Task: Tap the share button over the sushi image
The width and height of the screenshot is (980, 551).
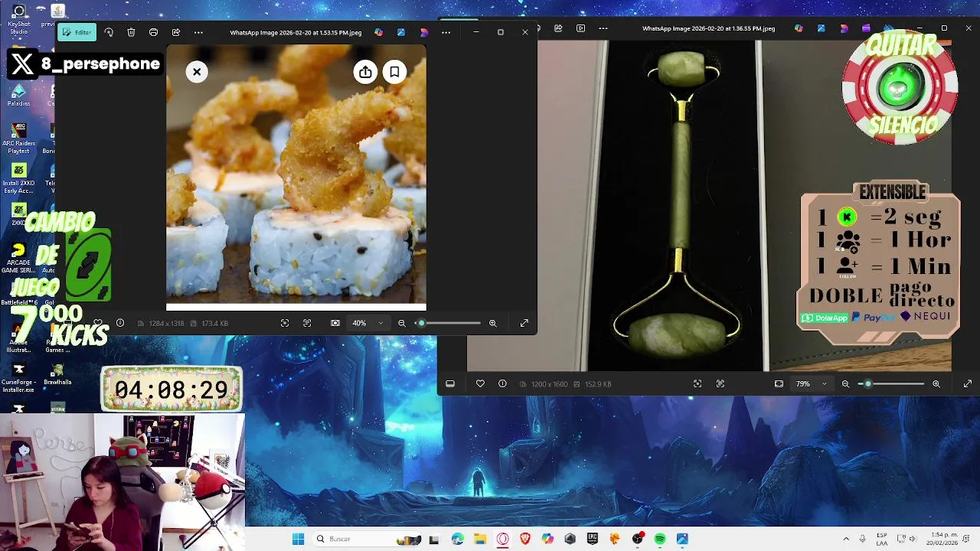Action: tap(365, 72)
